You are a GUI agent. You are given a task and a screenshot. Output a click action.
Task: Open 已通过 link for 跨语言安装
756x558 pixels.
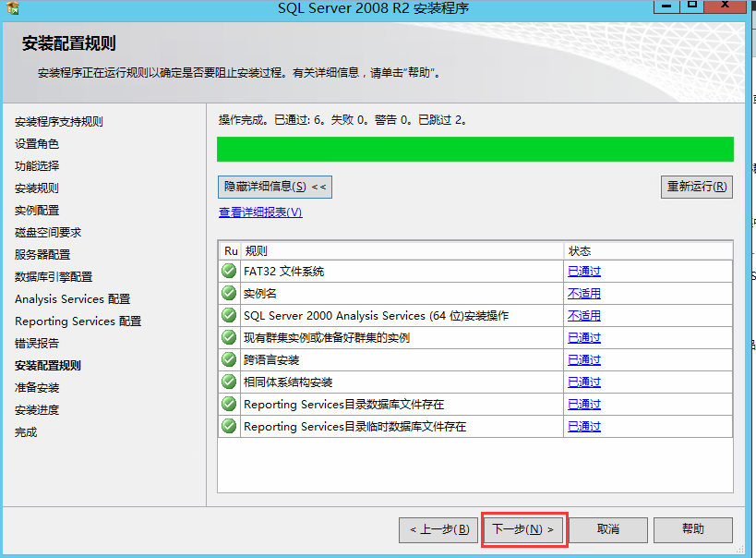584,360
